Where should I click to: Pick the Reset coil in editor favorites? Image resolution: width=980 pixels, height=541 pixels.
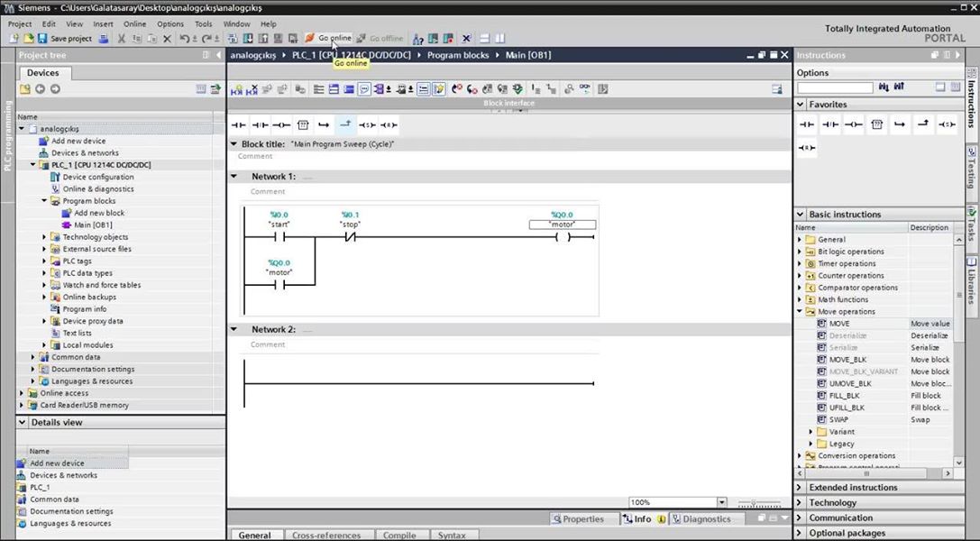click(389, 125)
